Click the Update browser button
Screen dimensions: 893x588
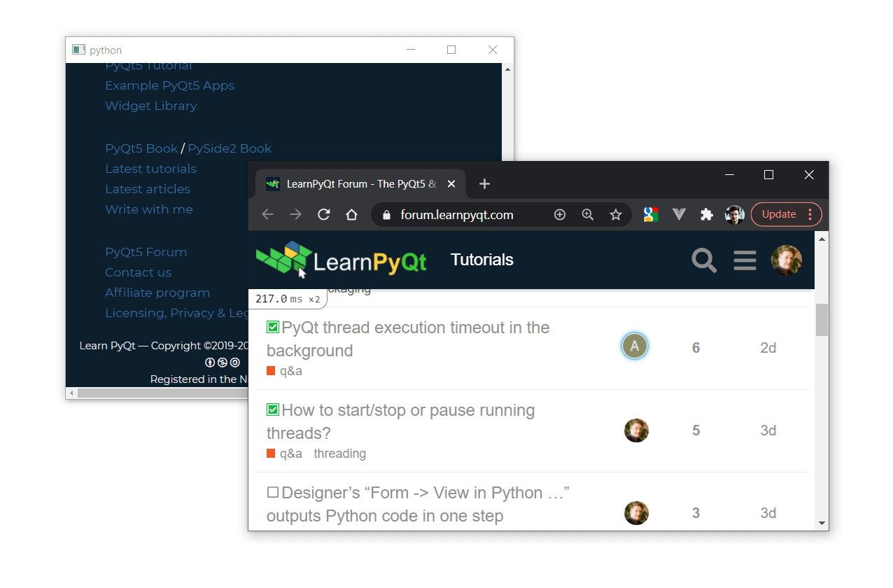[779, 214]
